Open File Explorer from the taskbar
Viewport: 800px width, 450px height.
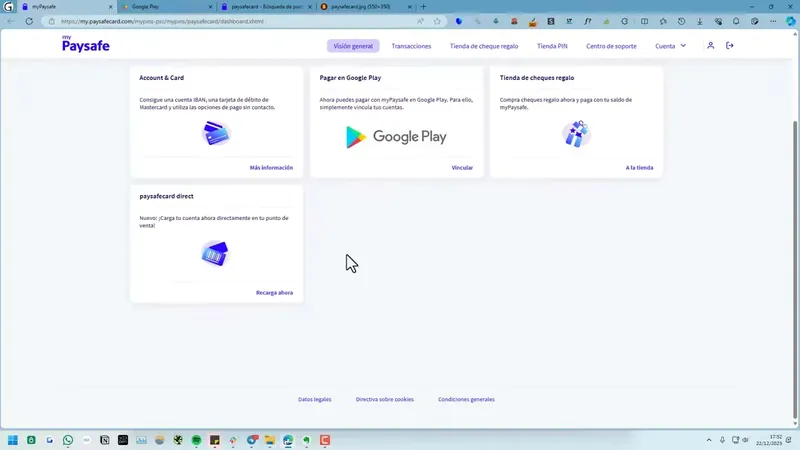coord(270,440)
